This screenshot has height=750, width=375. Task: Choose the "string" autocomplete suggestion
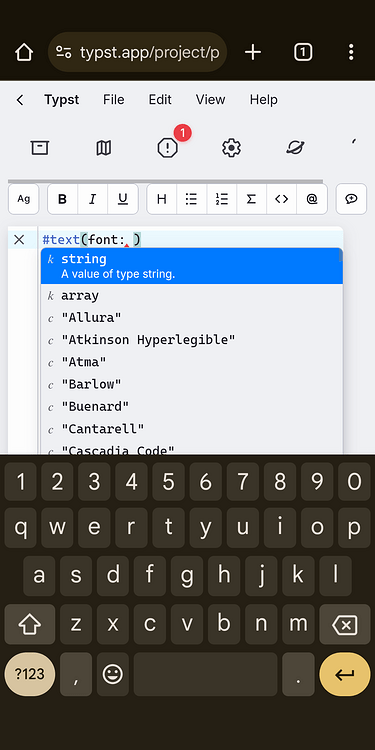[x=192, y=266]
